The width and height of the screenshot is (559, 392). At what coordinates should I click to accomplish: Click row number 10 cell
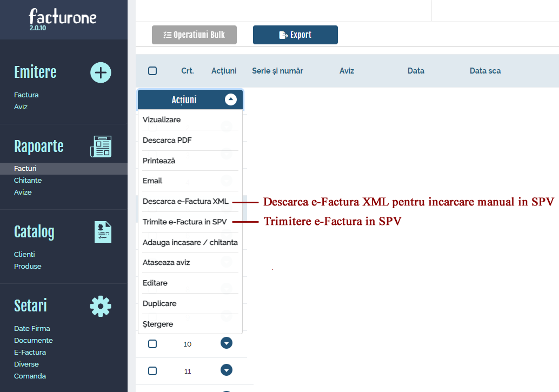point(188,344)
